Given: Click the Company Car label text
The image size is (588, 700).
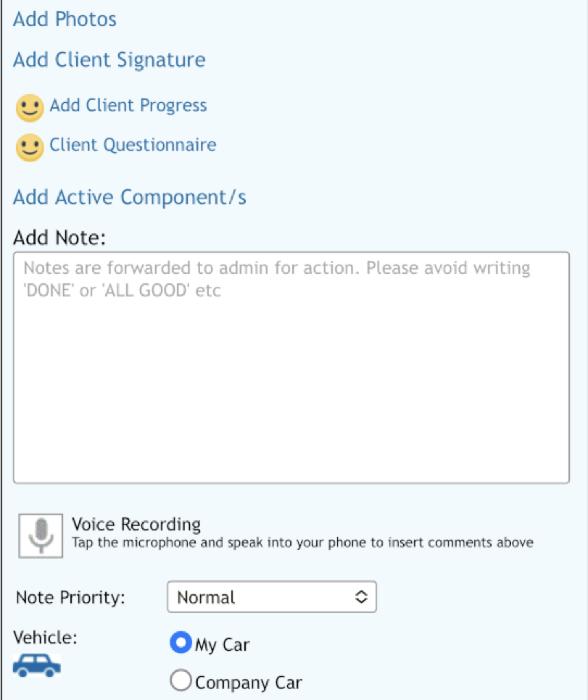Looking at the screenshot, I should [x=249, y=683].
